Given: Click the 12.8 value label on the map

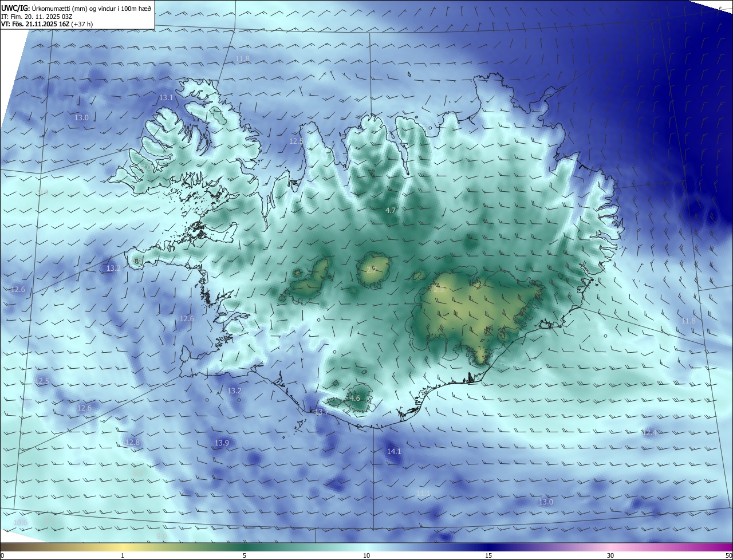Looking at the screenshot, I should pos(132,443).
